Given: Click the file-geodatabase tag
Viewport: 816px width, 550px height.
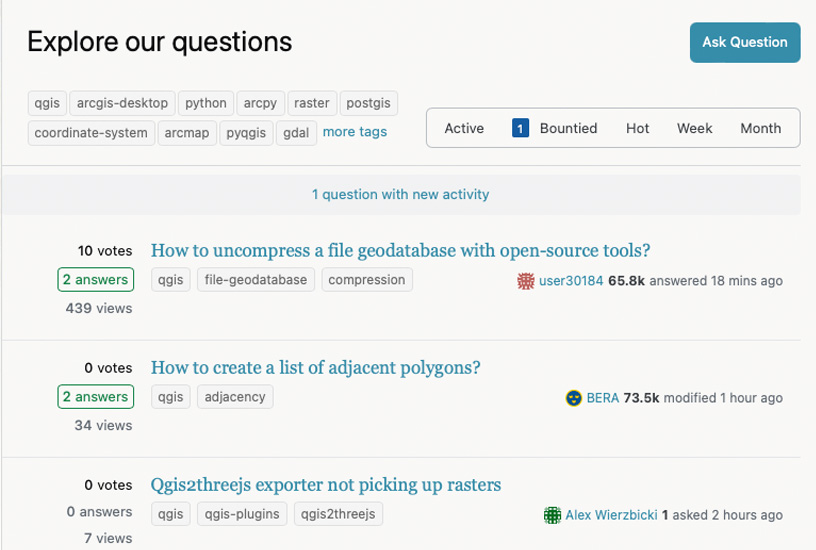Looking at the screenshot, I should click(255, 280).
